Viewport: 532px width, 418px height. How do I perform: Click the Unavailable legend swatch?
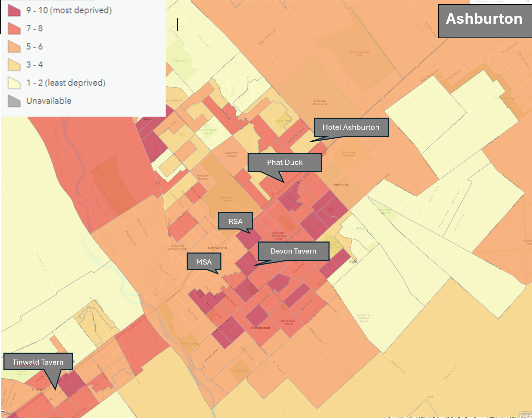coord(14,101)
